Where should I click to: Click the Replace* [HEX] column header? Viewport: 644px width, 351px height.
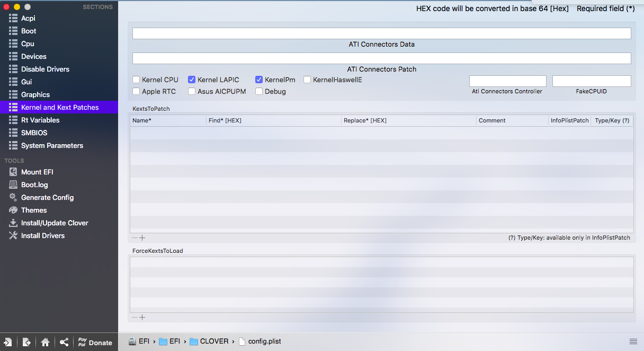click(409, 120)
